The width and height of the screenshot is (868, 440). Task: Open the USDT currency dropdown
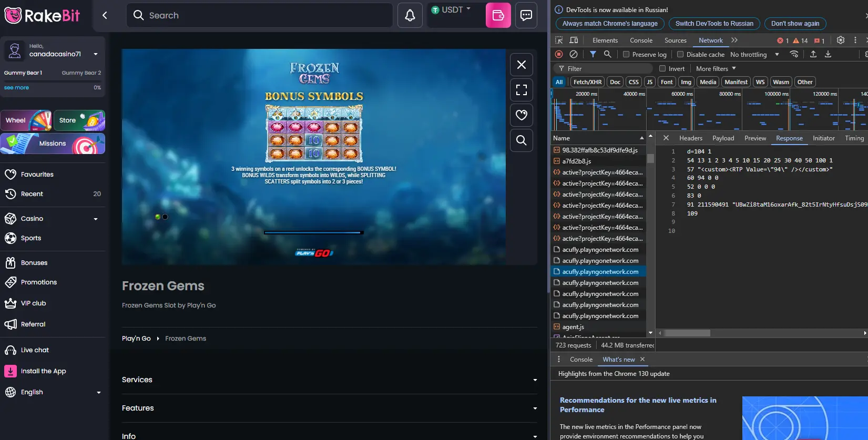(x=452, y=10)
